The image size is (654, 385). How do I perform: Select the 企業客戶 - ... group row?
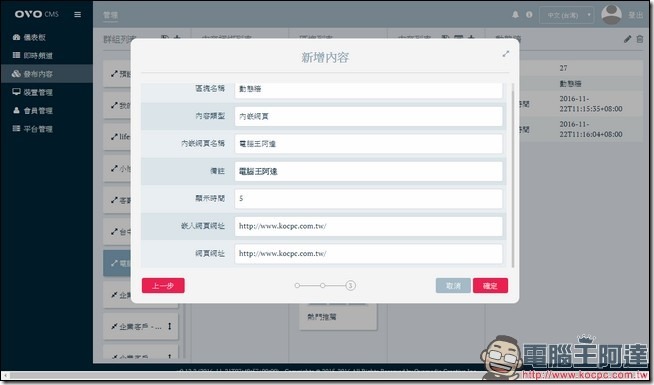141,327
